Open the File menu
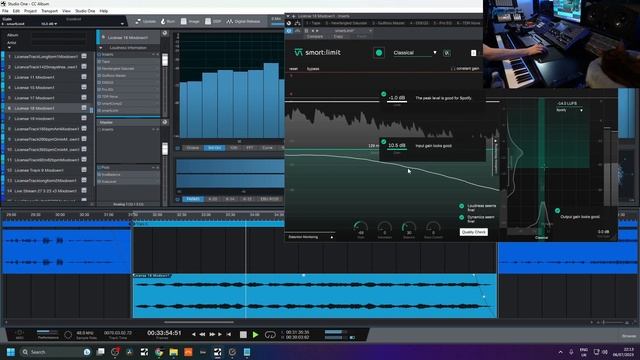The image size is (640, 360). pyautogui.click(x=5, y=11)
